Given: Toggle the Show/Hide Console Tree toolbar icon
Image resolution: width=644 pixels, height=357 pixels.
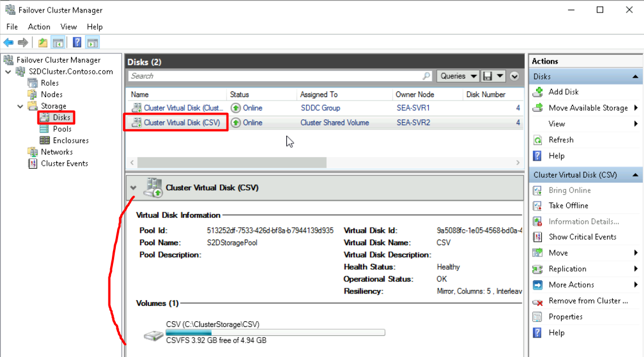Looking at the screenshot, I should point(58,42).
